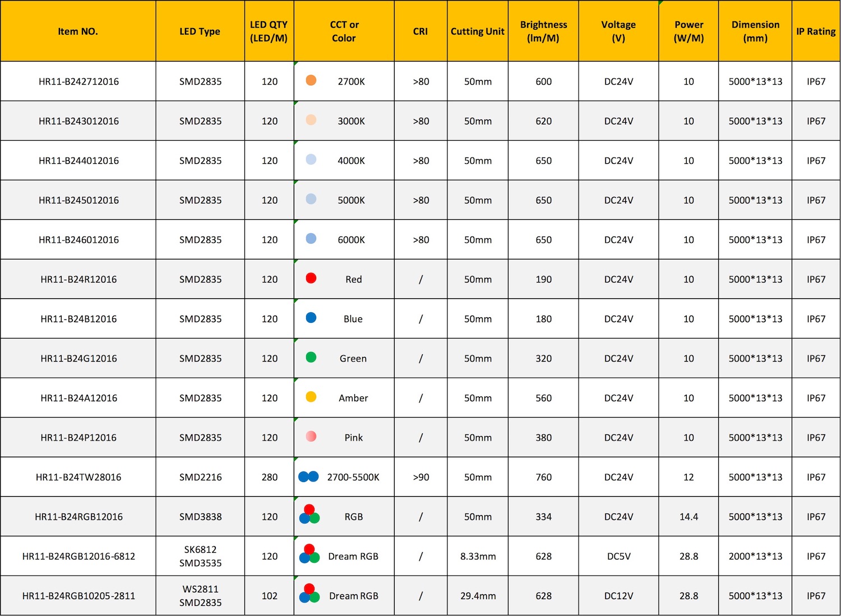Viewport: 841px width, 616px height.
Task: Click the 8.33mm cutting unit cell
Action: (x=478, y=556)
